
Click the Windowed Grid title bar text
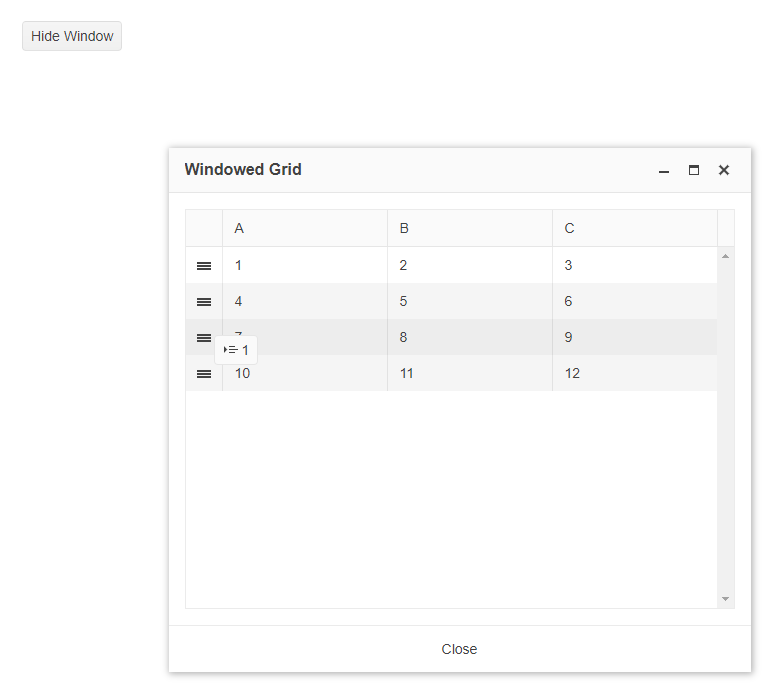243,170
